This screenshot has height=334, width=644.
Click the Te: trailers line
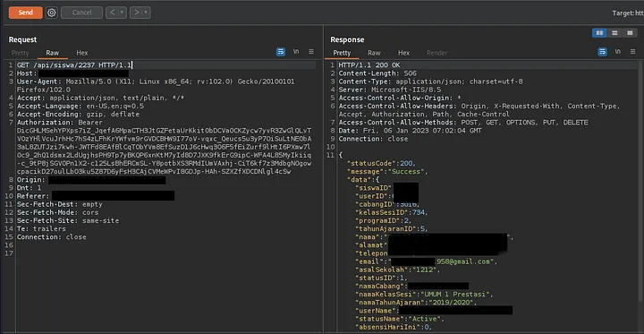point(41,228)
